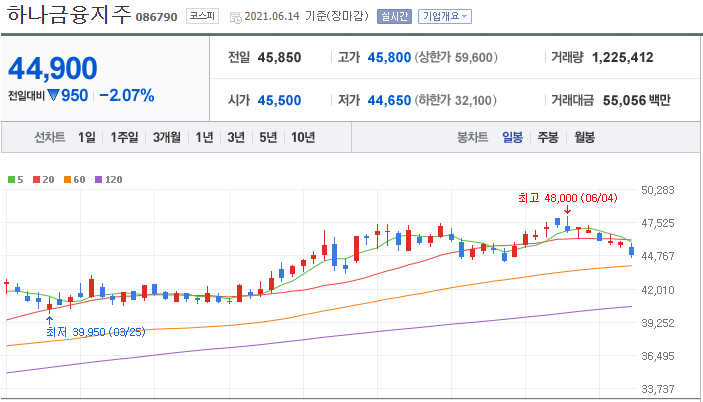Screen dimensions: 703x402
Task: Select the 1주일 line chart tab
Action: [124, 137]
